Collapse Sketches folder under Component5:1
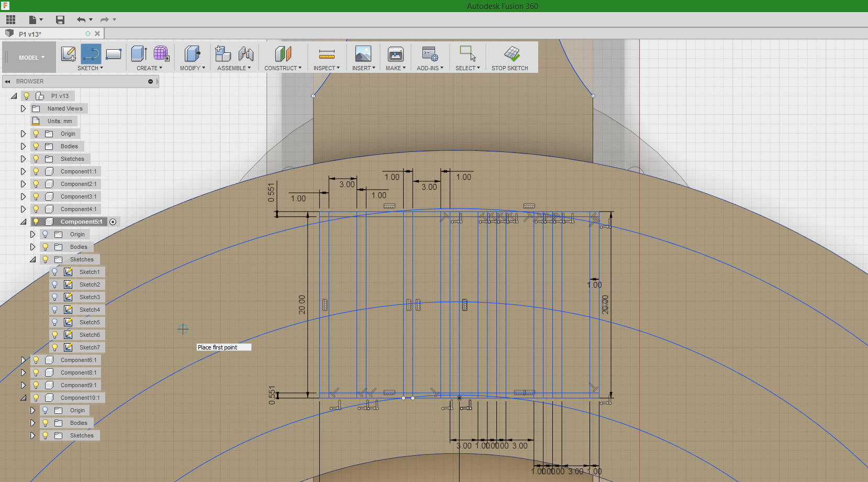This screenshot has width=868, height=482. pyautogui.click(x=32, y=259)
